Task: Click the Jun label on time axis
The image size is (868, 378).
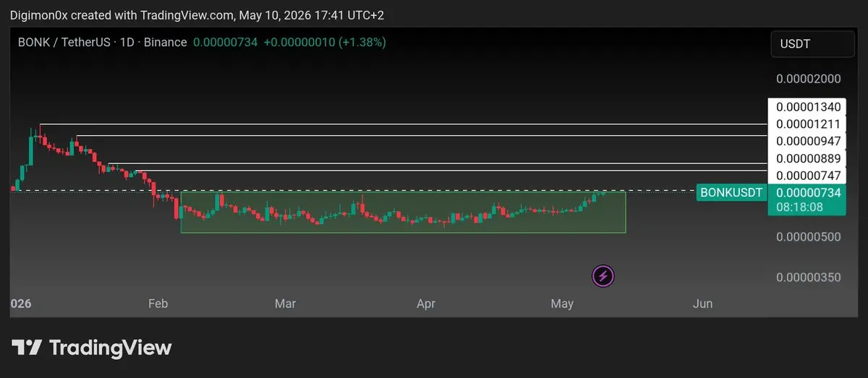Action: coord(702,304)
